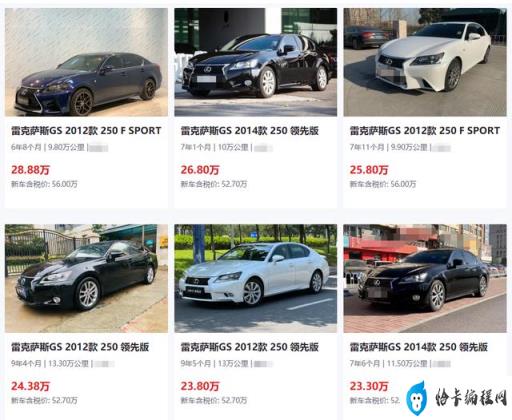Screen dimensions: 512x420
Task: Open the 25.80万 2012款 250 F SPORT title
Action: 425,131
